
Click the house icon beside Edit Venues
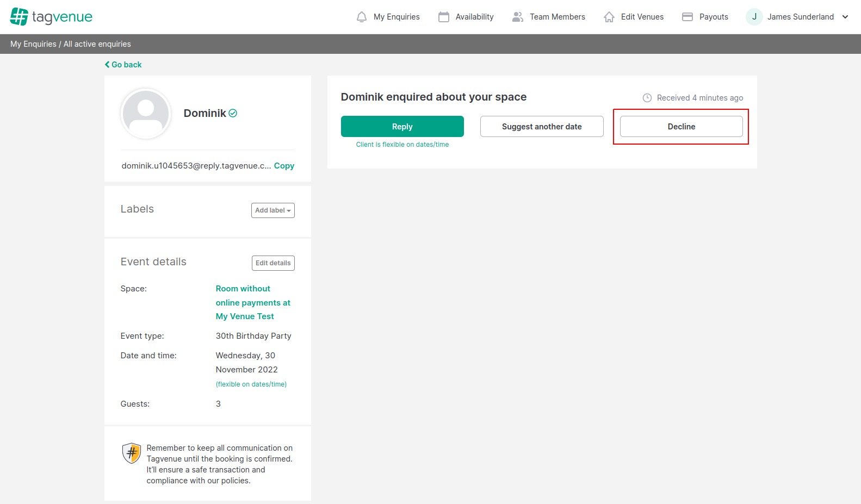[x=609, y=17]
